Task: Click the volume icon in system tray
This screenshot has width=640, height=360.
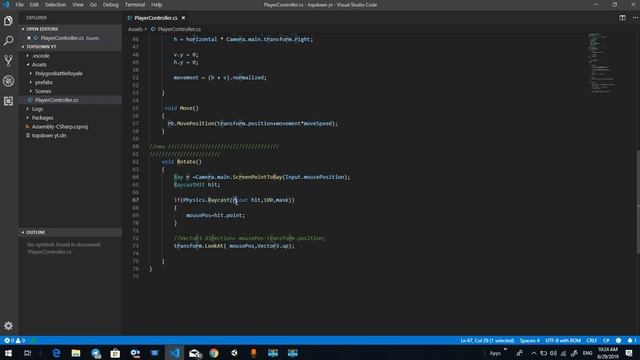Action: coord(553,353)
